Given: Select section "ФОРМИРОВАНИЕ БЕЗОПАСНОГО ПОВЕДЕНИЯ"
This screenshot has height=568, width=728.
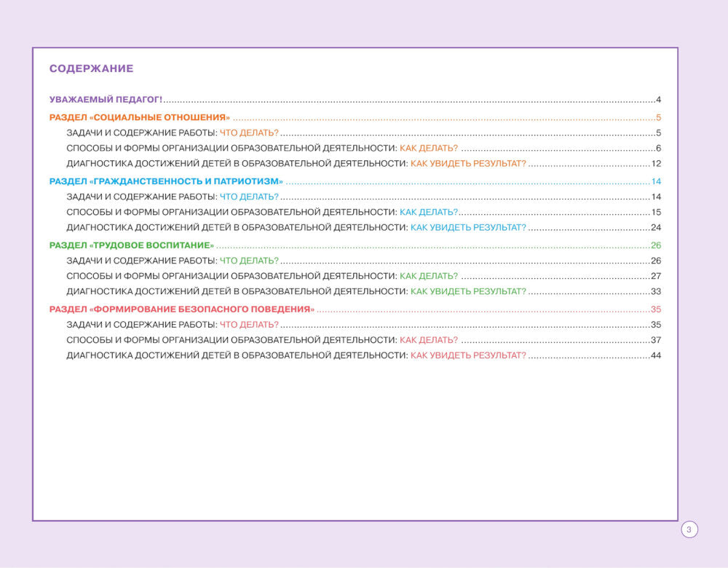Looking at the screenshot, I should pos(182,309).
